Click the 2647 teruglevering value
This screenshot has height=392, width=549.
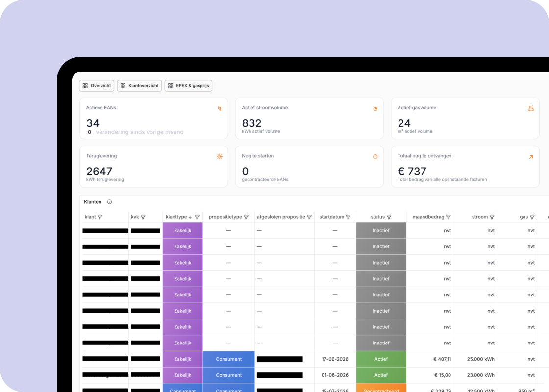pos(99,171)
